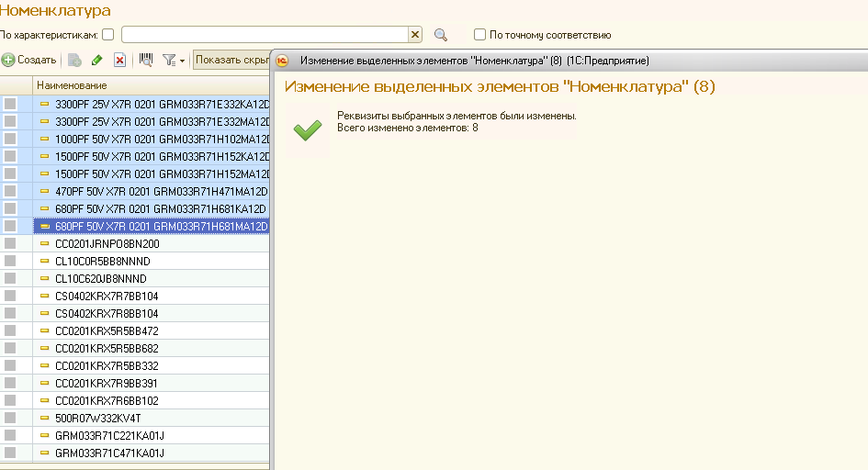The width and height of the screenshot is (868, 470).
Task: Click the green checkmark success icon
Action: coord(307,129)
